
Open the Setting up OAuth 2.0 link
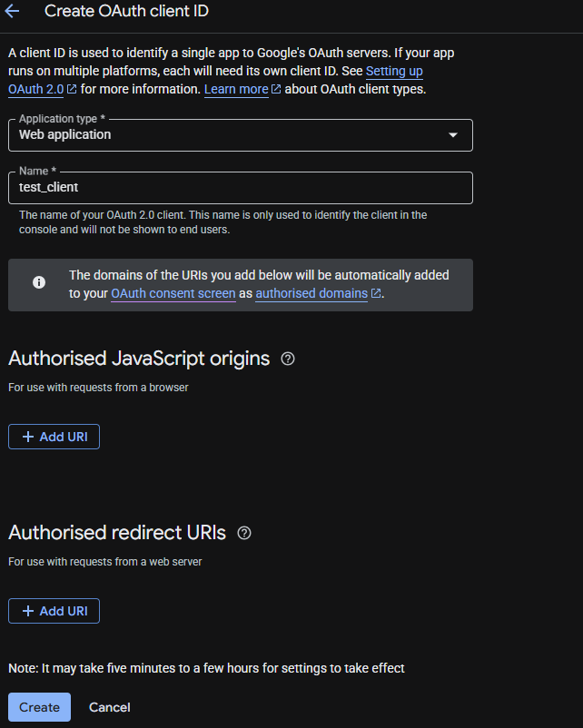point(394,71)
